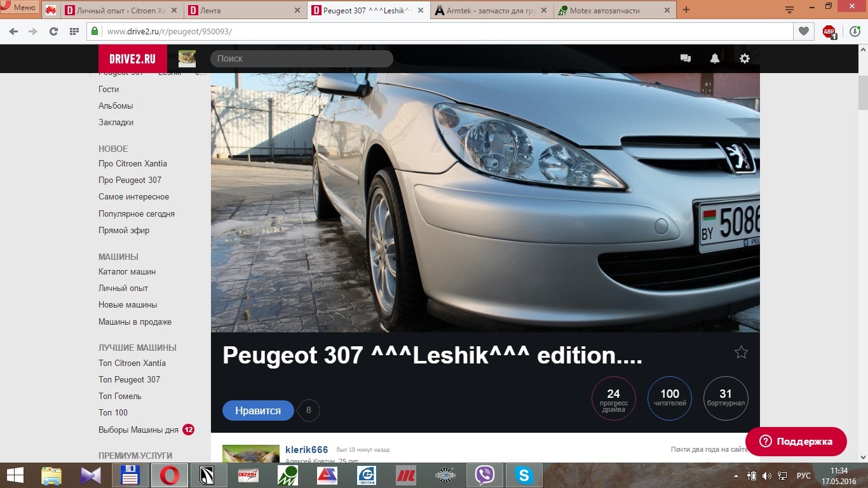Close the Motex автозапчасти tab
Image resolution: width=868 pixels, height=488 pixels.
[x=667, y=11]
